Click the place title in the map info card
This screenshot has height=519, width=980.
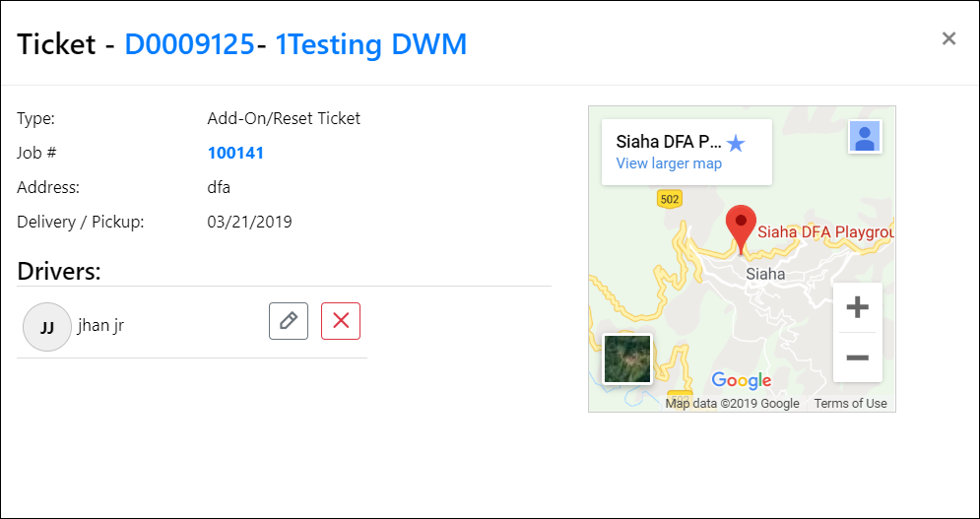(x=668, y=141)
